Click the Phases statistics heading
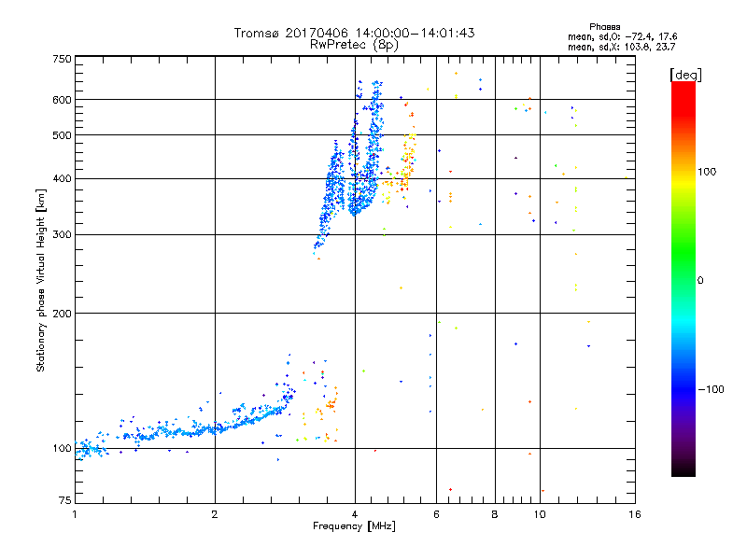747x560 pixels. click(x=604, y=27)
